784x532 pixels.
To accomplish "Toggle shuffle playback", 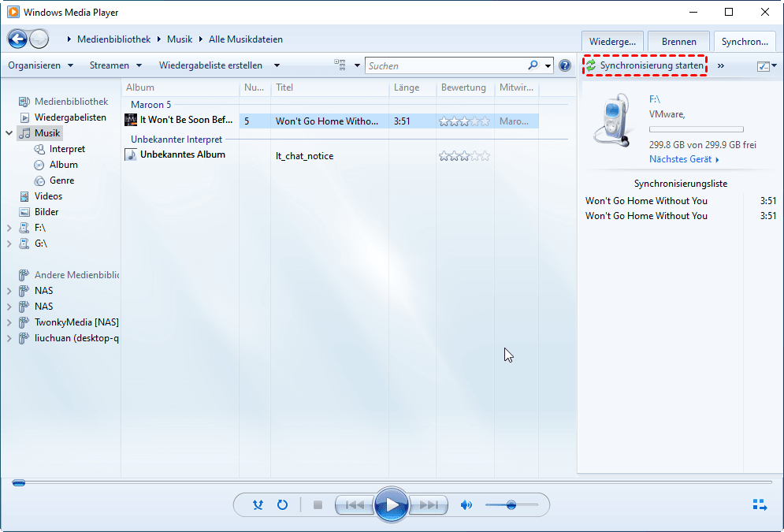I will 258,505.
